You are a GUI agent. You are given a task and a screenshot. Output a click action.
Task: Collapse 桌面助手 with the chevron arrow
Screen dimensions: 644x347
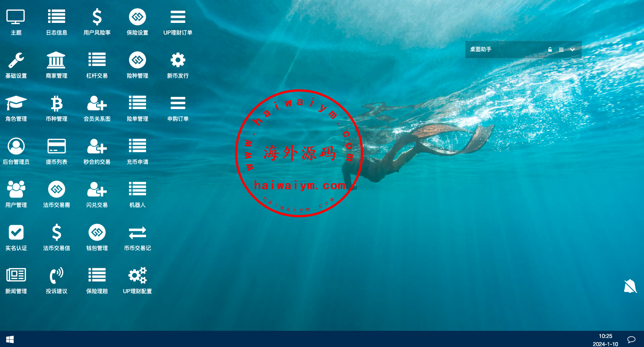coord(572,50)
